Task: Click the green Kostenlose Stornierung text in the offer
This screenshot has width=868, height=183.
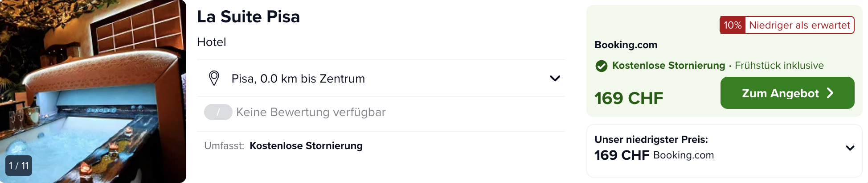Action: 668,66
